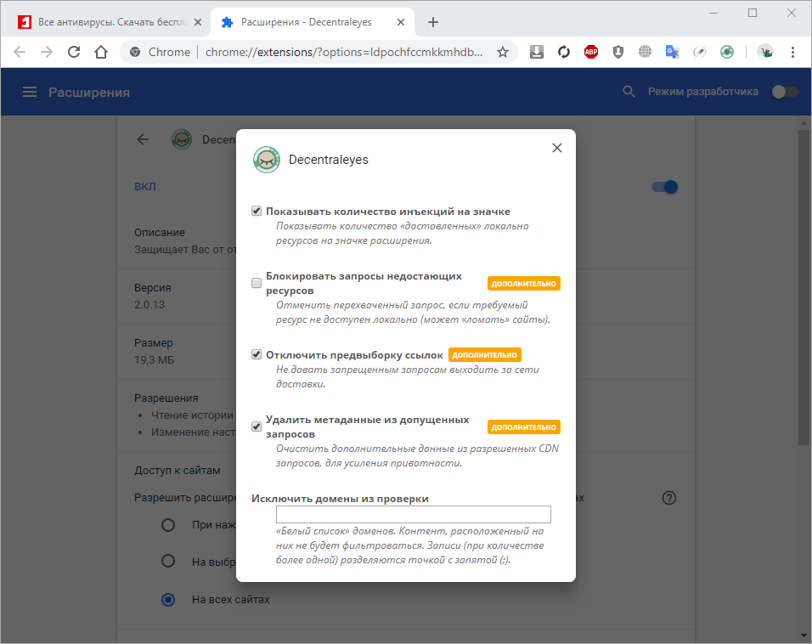Open the download manager extension icon
Image resolution: width=812 pixels, height=644 pixels.
(x=537, y=52)
